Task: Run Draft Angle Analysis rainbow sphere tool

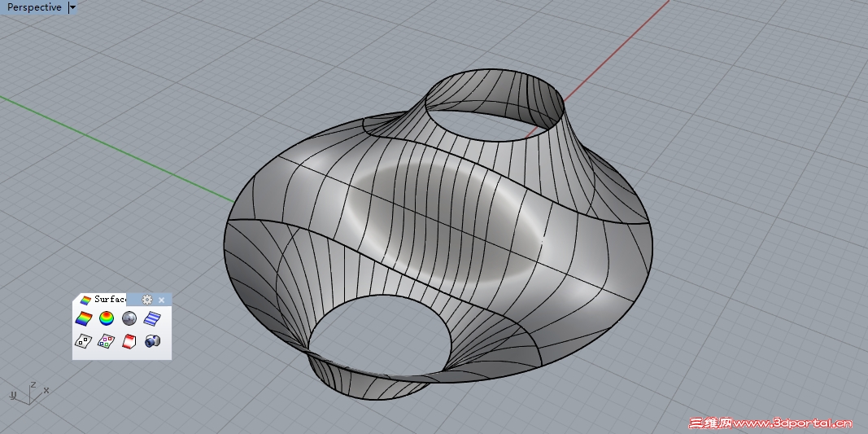Action: (107, 318)
